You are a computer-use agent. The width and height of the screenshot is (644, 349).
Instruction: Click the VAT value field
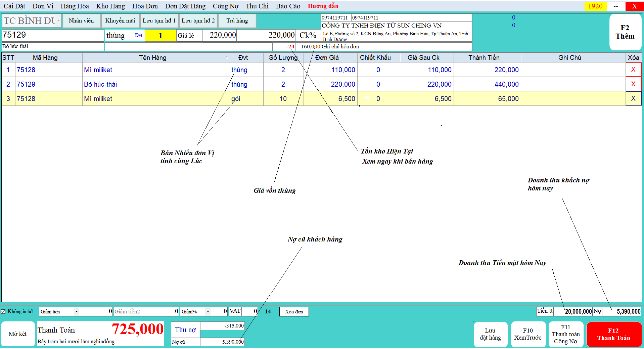pos(249,311)
